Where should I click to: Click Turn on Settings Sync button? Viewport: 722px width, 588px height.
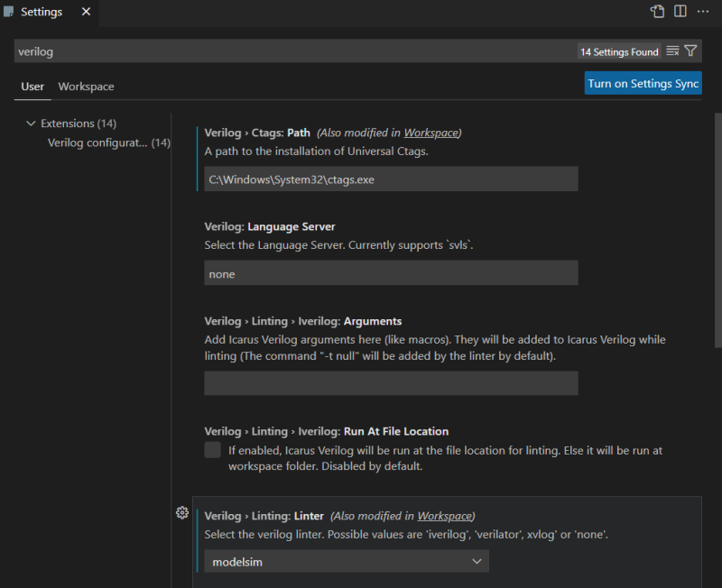(x=643, y=84)
